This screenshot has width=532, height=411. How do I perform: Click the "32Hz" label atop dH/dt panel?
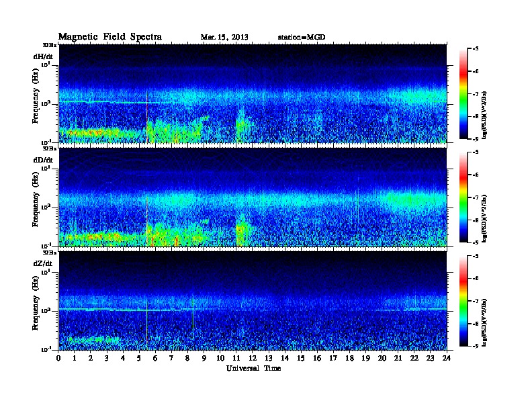pyautogui.click(x=50, y=45)
